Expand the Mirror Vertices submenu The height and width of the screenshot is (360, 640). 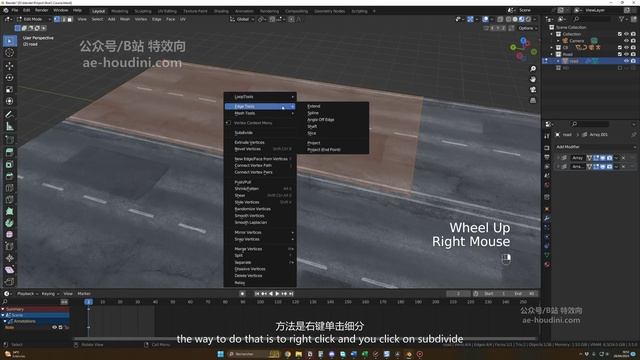260,233
